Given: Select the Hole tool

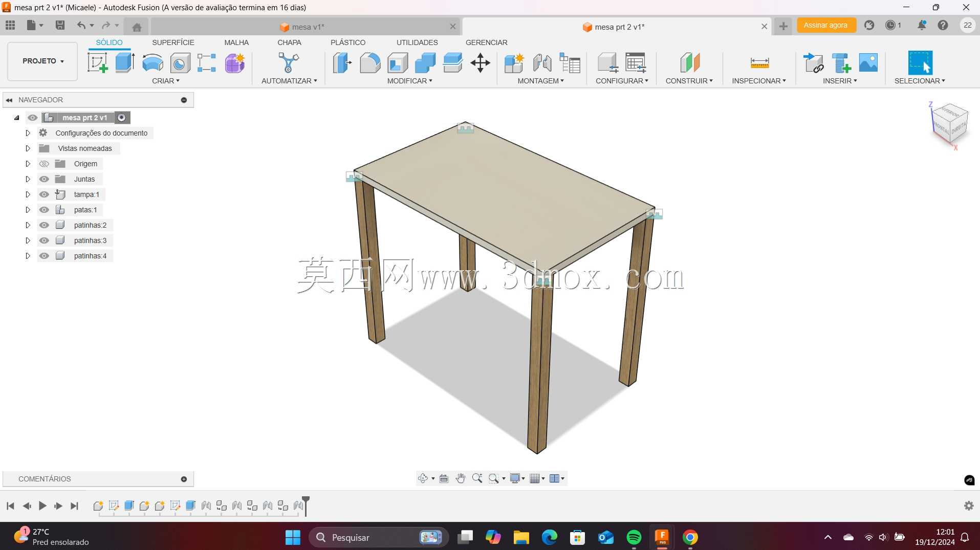Looking at the screenshot, I should pos(180,63).
